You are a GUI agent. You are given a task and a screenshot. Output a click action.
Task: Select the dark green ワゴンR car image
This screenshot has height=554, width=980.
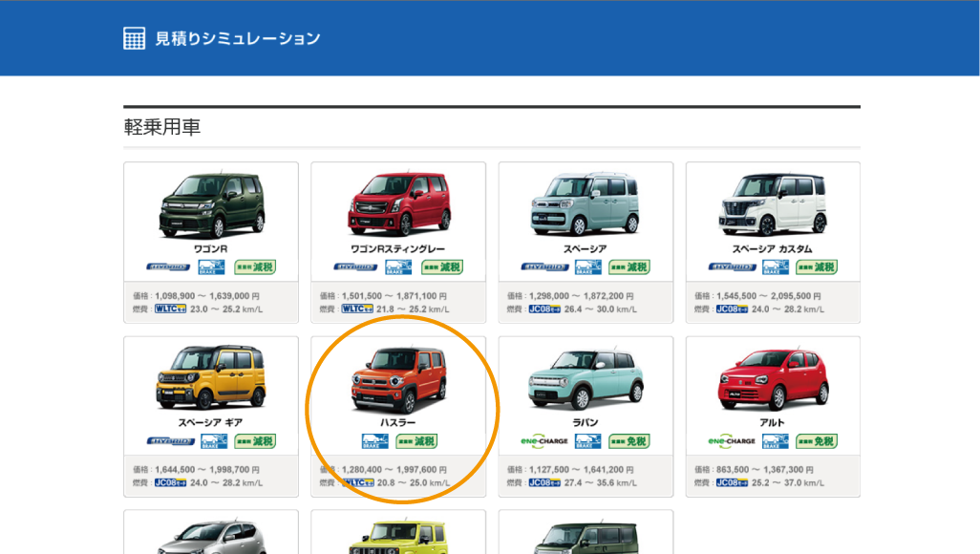click(x=212, y=204)
